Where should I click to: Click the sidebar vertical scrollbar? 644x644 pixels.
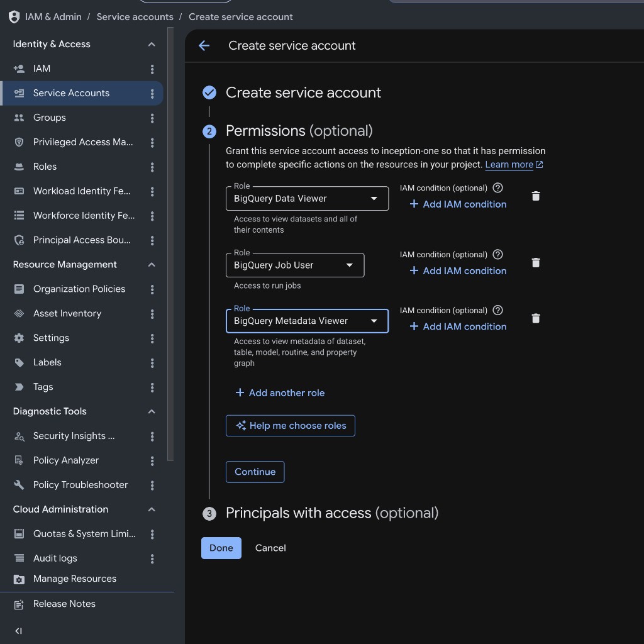170,244
